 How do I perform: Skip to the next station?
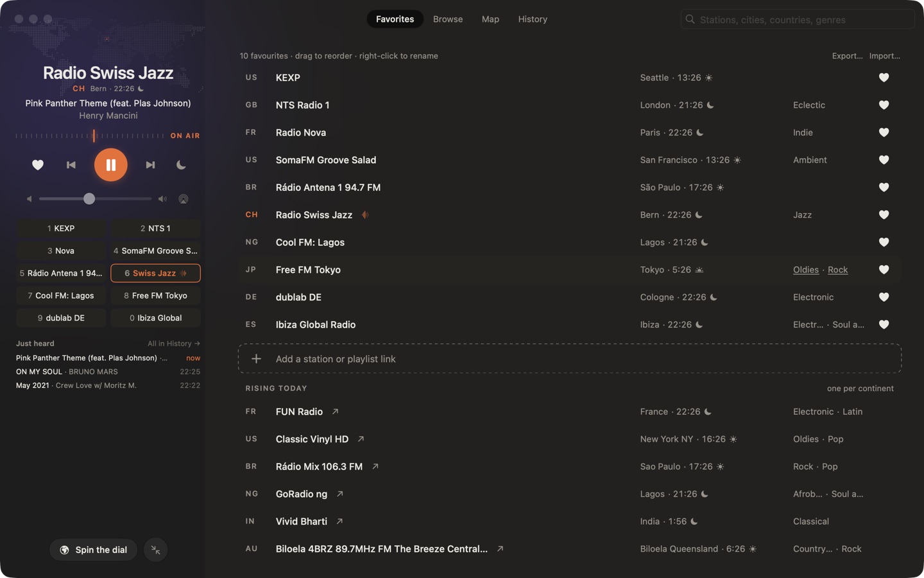(150, 165)
